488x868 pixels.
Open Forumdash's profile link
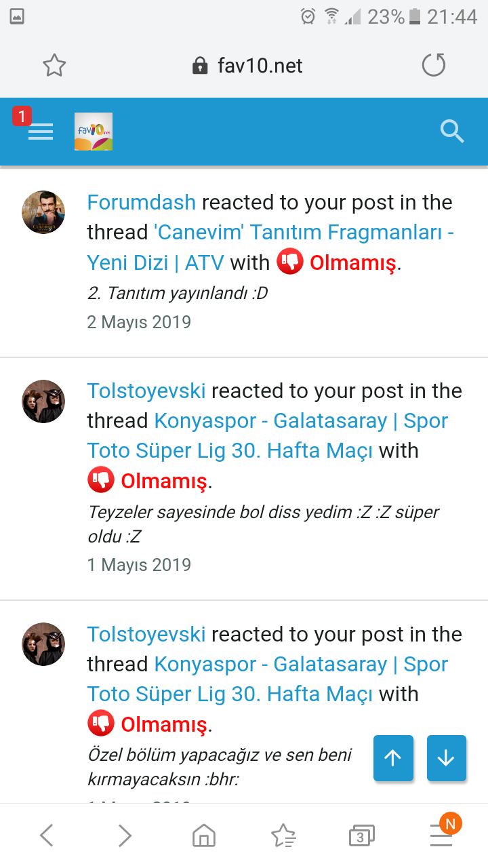(142, 202)
